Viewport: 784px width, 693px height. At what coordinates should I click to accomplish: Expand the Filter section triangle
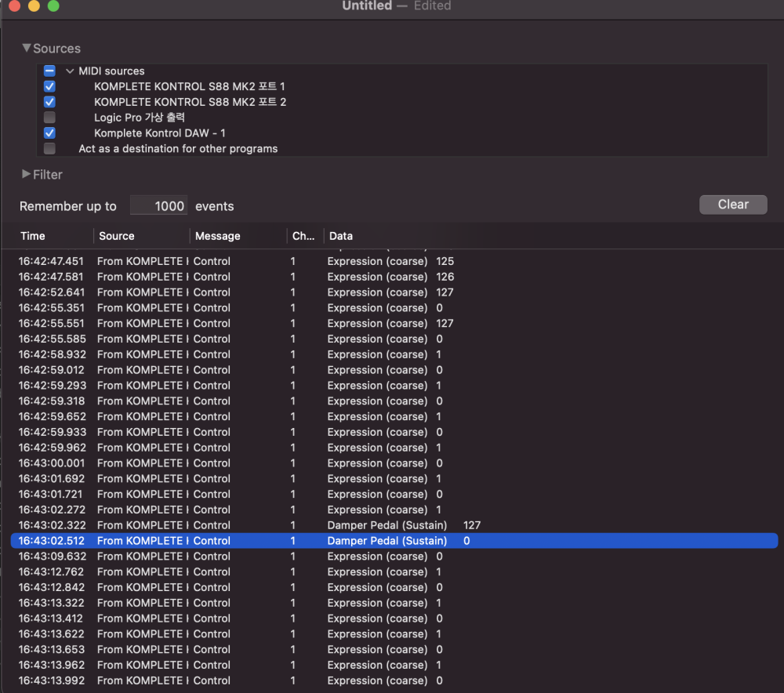point(26,174)
